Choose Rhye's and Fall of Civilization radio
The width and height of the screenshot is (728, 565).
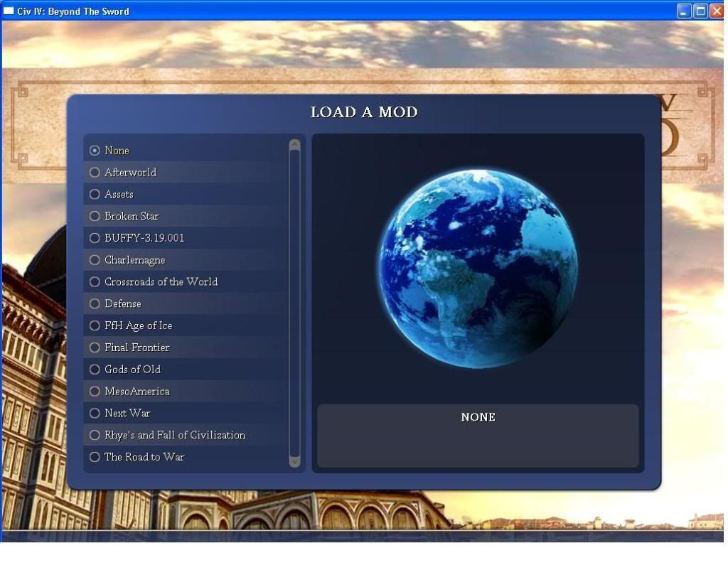coord(95,435)
